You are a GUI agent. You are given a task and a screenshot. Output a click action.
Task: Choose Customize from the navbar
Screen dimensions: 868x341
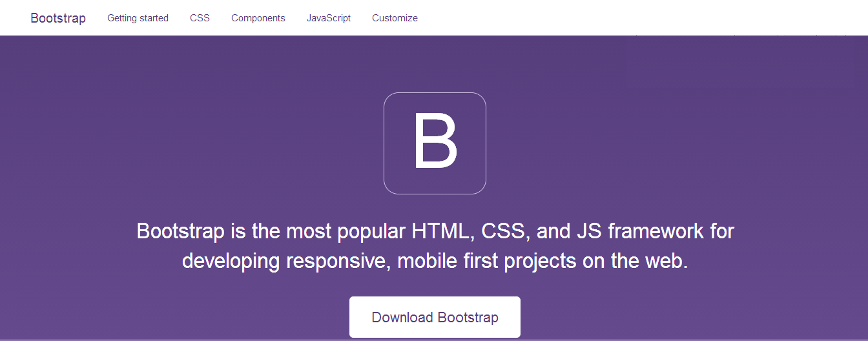tap(395, 18)
